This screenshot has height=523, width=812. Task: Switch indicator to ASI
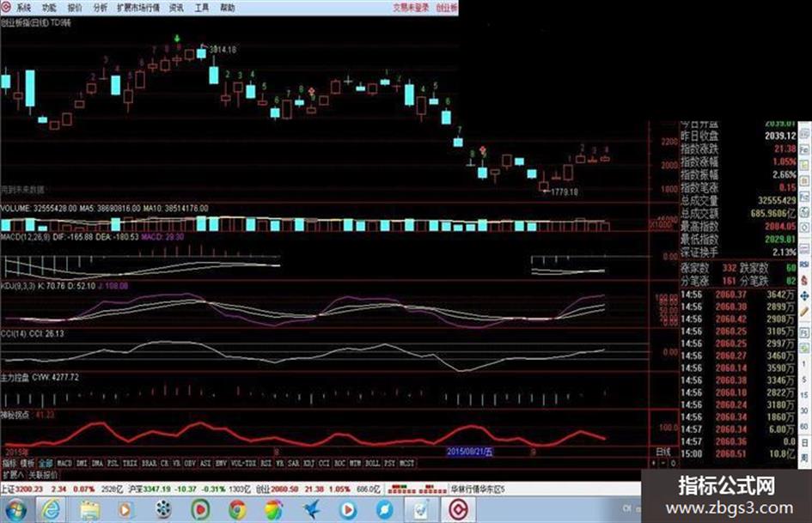tap(205, 464)
